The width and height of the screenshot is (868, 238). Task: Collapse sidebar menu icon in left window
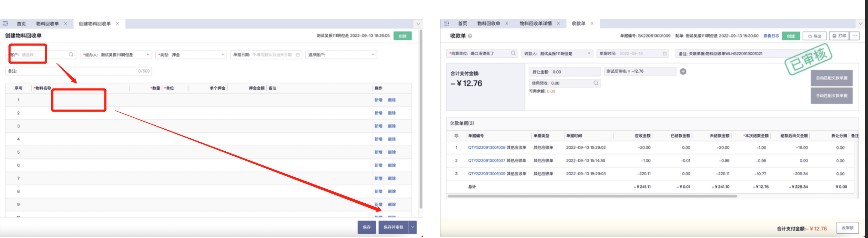point(5,24)
